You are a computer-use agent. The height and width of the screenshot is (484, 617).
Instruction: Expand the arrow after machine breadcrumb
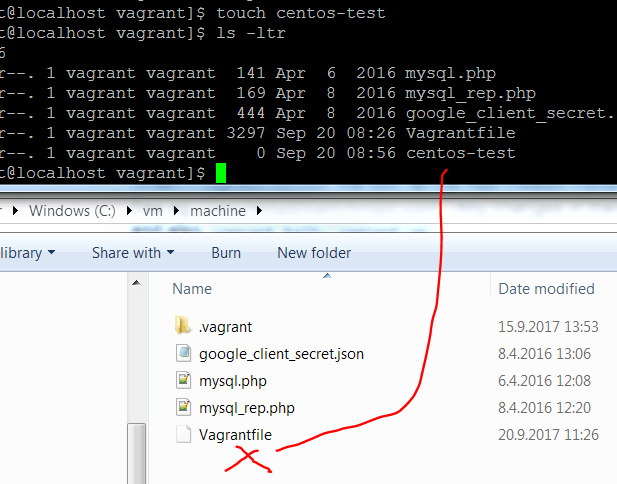pyautogui.click(x=259, y=211)
